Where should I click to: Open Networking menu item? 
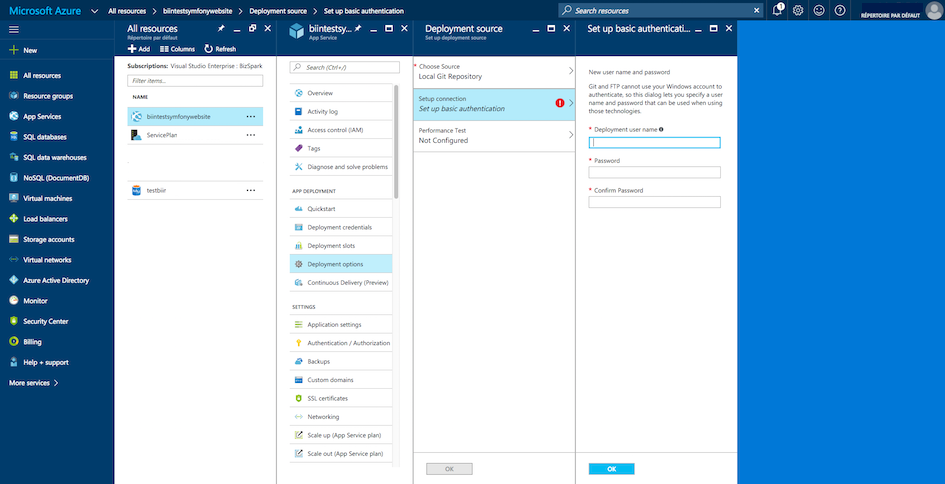click(341, 417)
